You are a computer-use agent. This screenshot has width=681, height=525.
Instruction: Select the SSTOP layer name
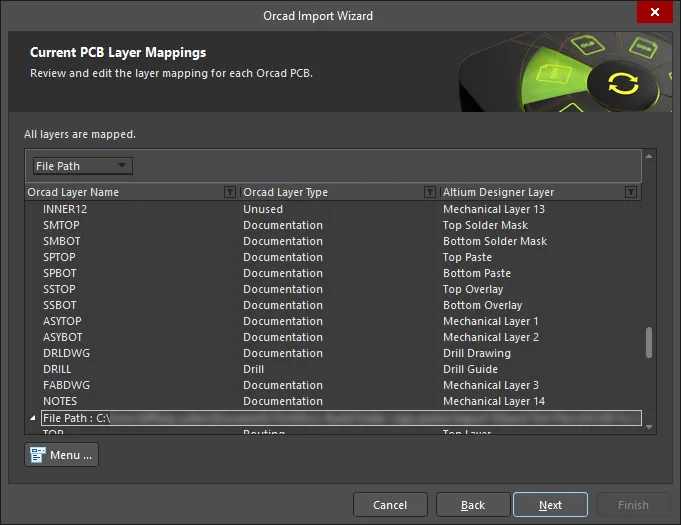[59, 289]
